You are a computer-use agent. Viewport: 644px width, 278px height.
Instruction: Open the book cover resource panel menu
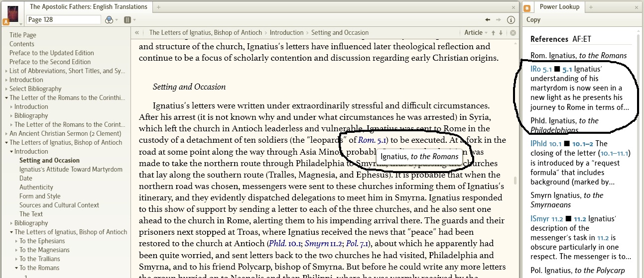(13, 13)
